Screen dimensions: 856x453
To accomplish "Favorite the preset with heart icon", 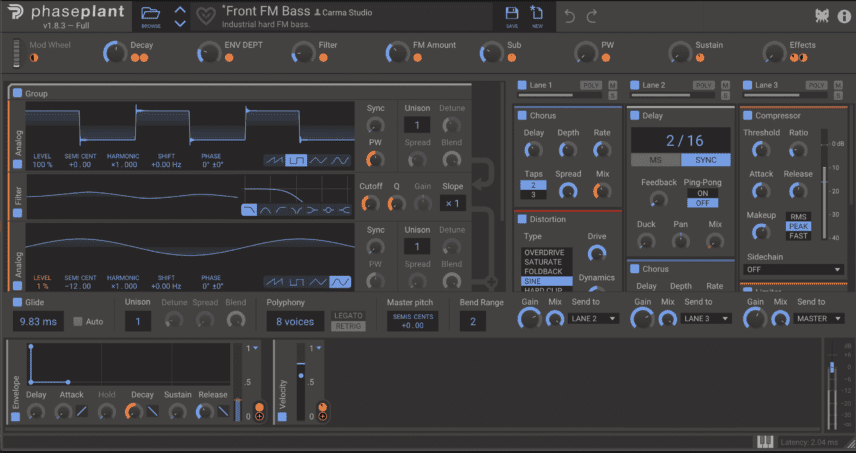I will click(206, 16).
